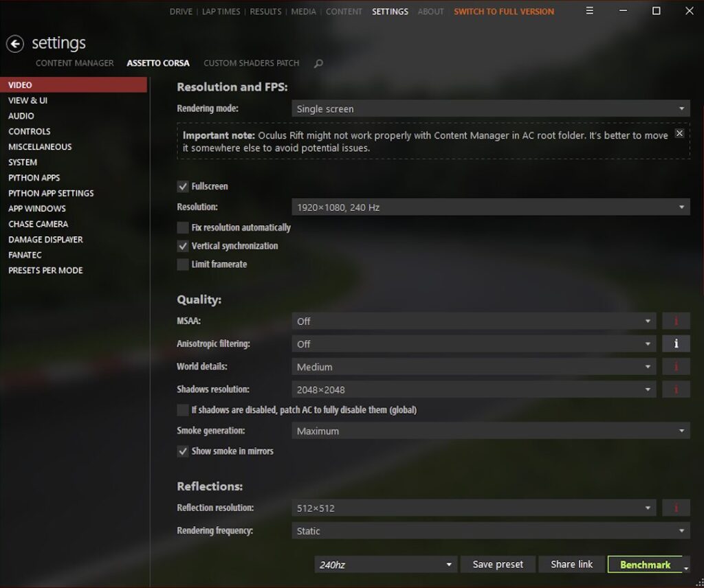Viewport: 704px width, 588px height.
Task: Open the Media tab
Action: point(303,12)
